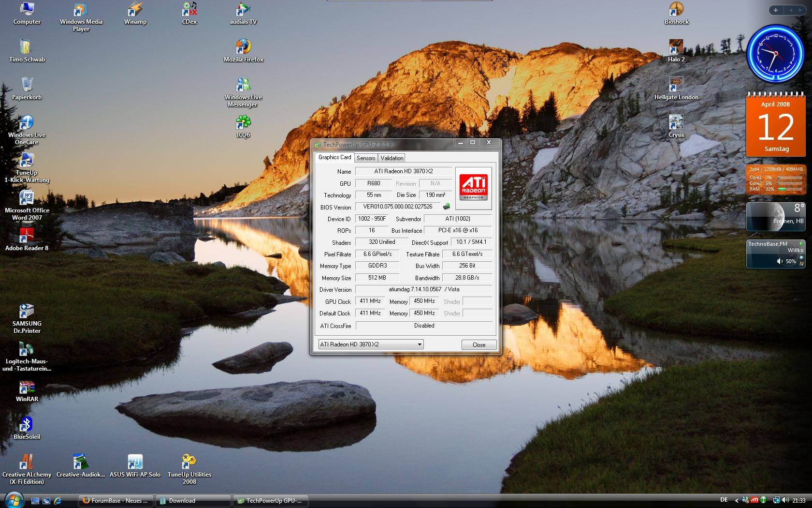Open ASUS WiFi-AP Solo shortcut

pos(135,466)
